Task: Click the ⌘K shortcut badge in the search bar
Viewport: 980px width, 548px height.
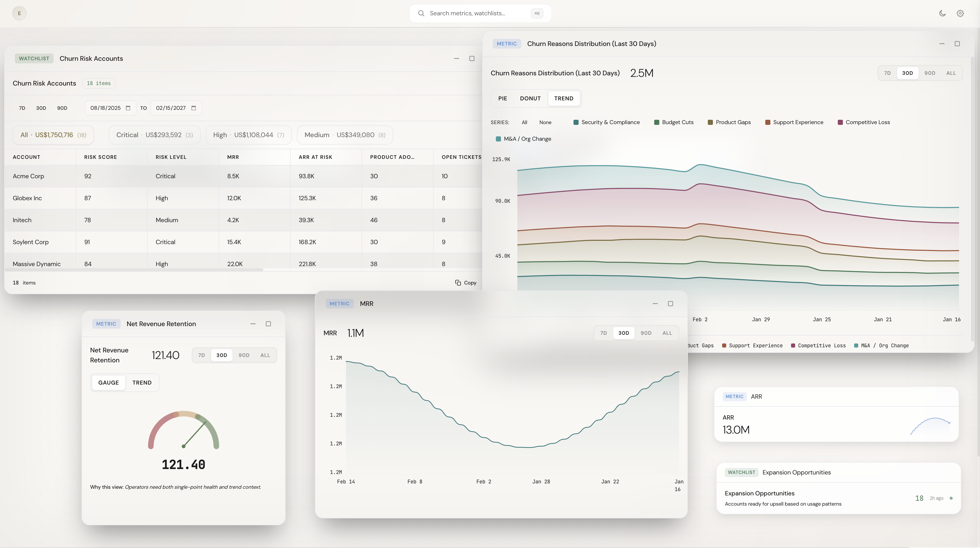Action: [x=536, y=13]
